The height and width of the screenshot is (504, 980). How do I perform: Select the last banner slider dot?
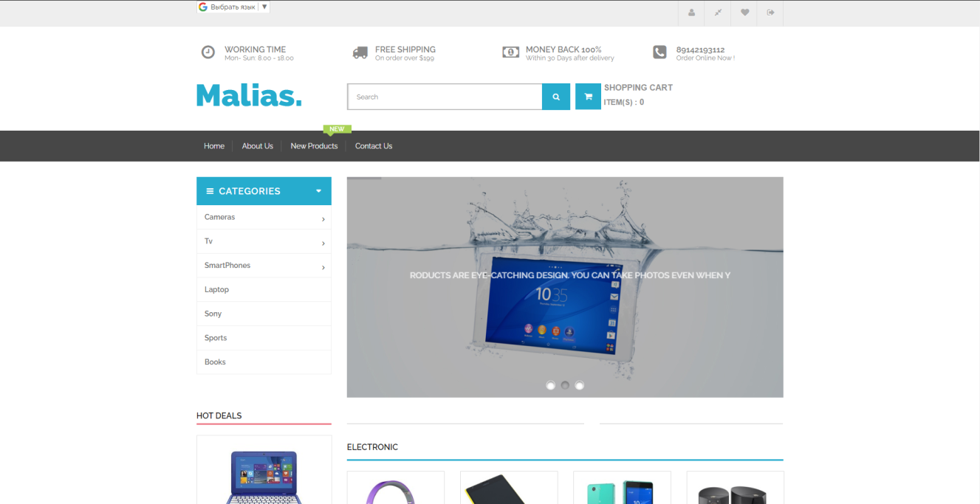580,385
